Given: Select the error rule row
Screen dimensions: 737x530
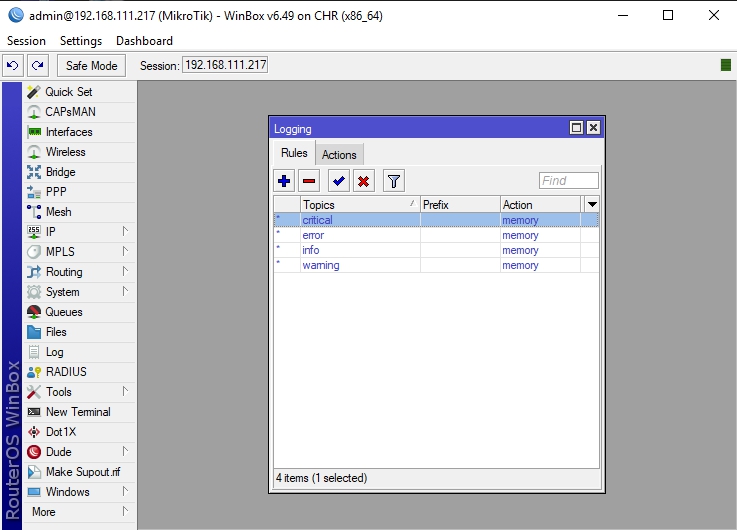Looking at the screenshot, I should click(436, 235).
